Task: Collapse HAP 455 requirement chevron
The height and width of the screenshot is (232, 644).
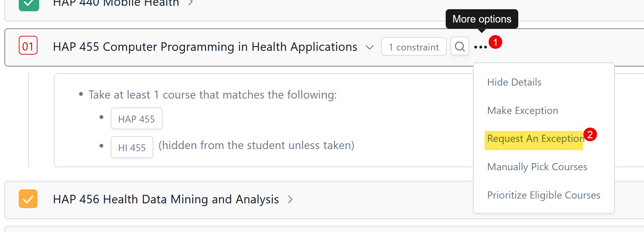Action: (x=369, y=47)
